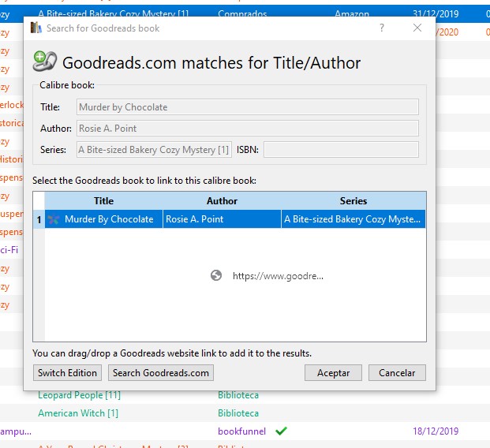Dismiss dialog with Cancelar button

tap(397, 373)
